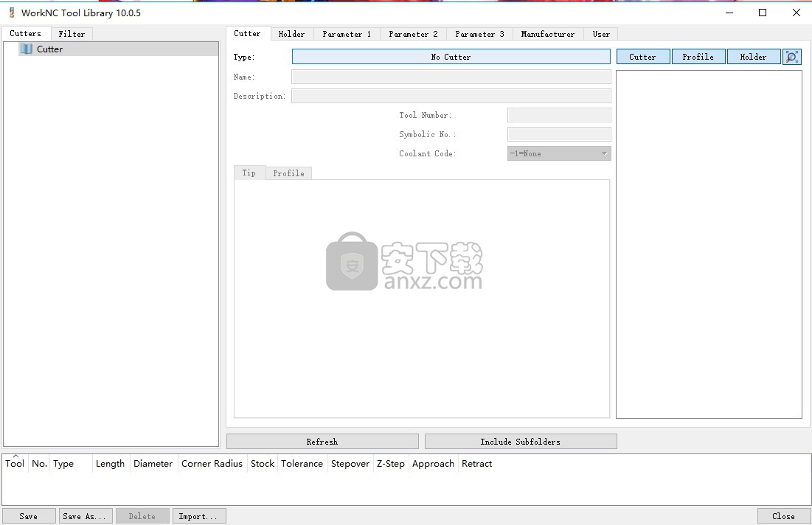The height and width of the screenshot is (525, 812).
Task: Sort by the Approach column header
Action: [x=434, y=464]
